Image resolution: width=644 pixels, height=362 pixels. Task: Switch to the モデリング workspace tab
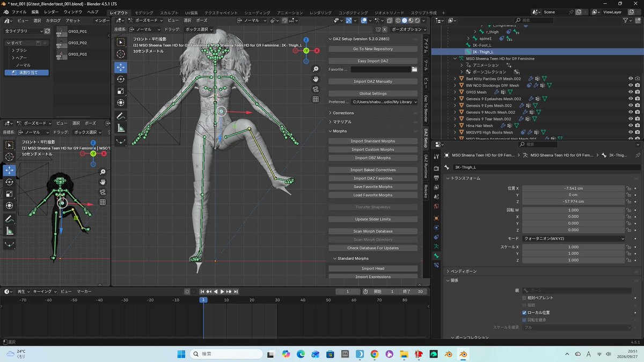click(143, 12)
